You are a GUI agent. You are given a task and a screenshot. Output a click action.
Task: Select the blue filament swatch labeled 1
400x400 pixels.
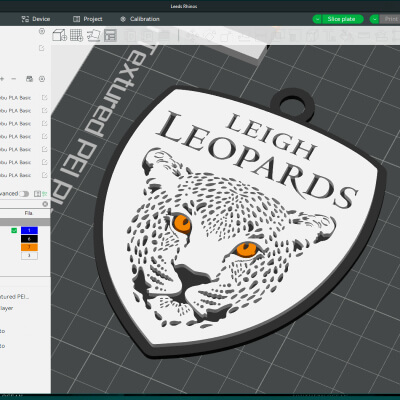tap(29, 230)
